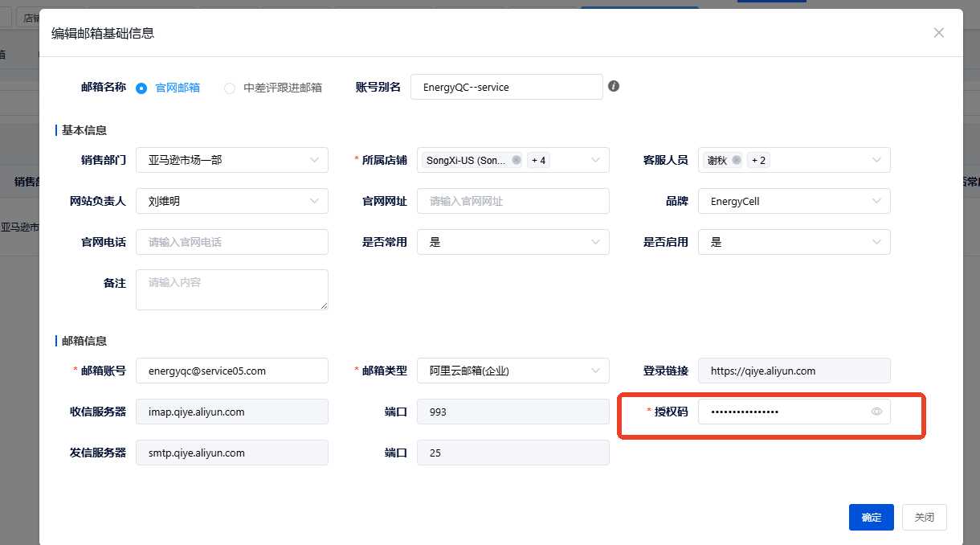Show the authorization code with eye icon
Image resolution: width=980 pixels, height=545 pixels.
point(876,412)
